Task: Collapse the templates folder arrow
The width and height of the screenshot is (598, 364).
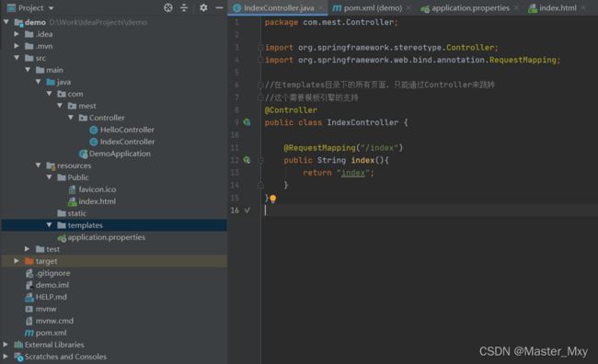Action: coord(49,225)
